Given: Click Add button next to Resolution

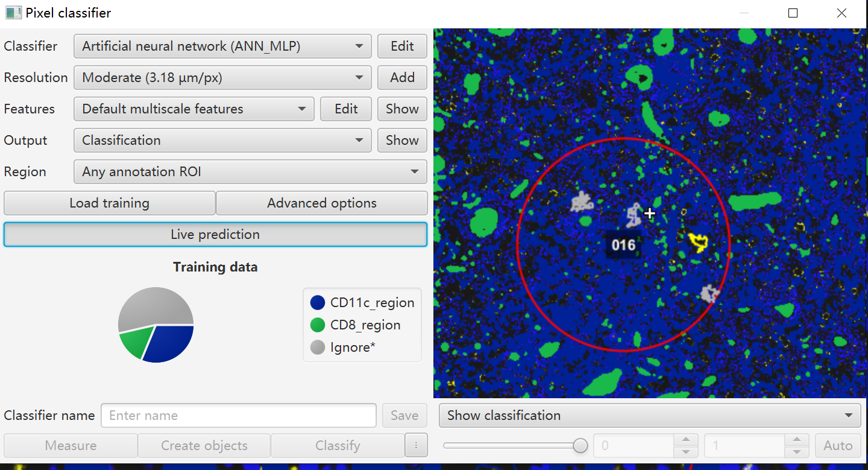Looking at the screenshot, I should [402, 78].
